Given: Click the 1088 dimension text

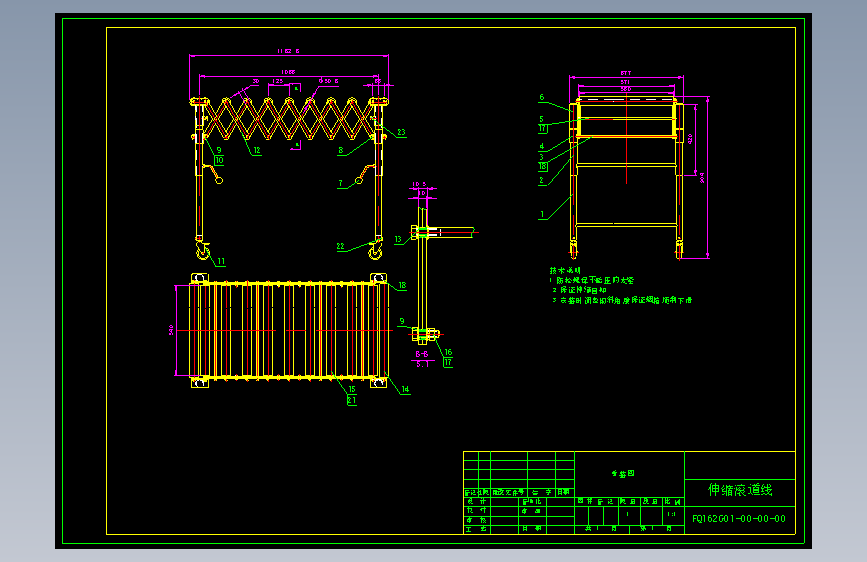Looking at the screenshot, I should point(288,72).
